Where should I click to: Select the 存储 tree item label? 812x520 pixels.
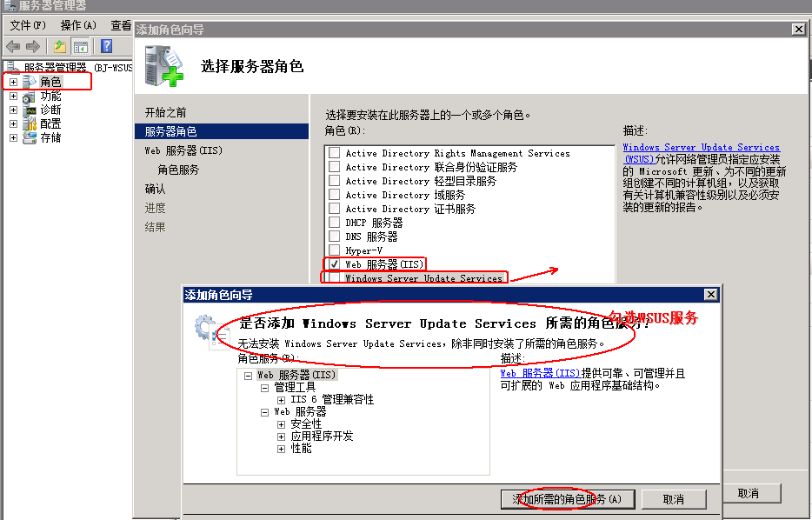click(x=50, y=137)
